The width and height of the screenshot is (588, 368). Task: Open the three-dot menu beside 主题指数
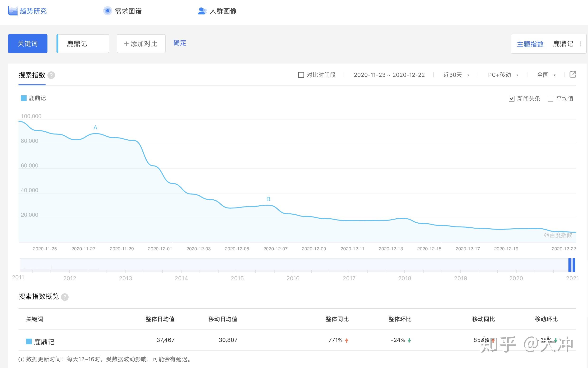pyautogui.click(x=581, y=44)
